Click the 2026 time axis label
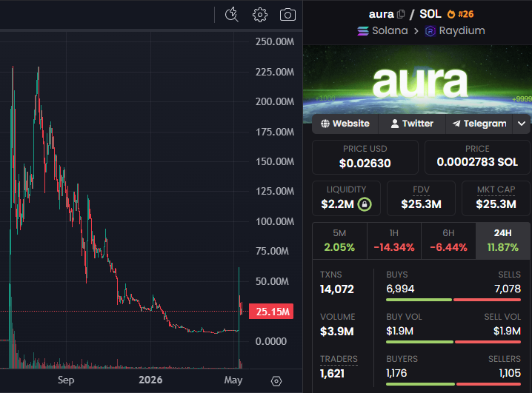The width and height of the screenshot is (532, 393). pyautogui.click(x=150, y=380)
